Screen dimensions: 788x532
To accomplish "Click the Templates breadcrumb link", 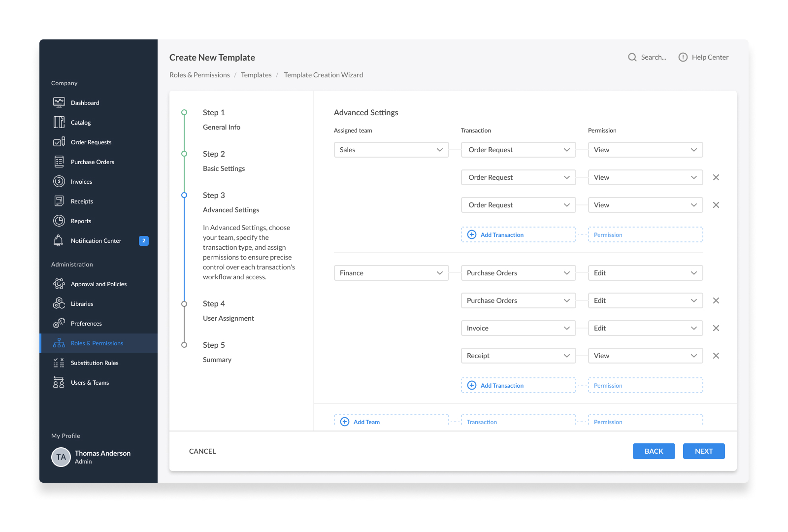I will tap(256, 75).
